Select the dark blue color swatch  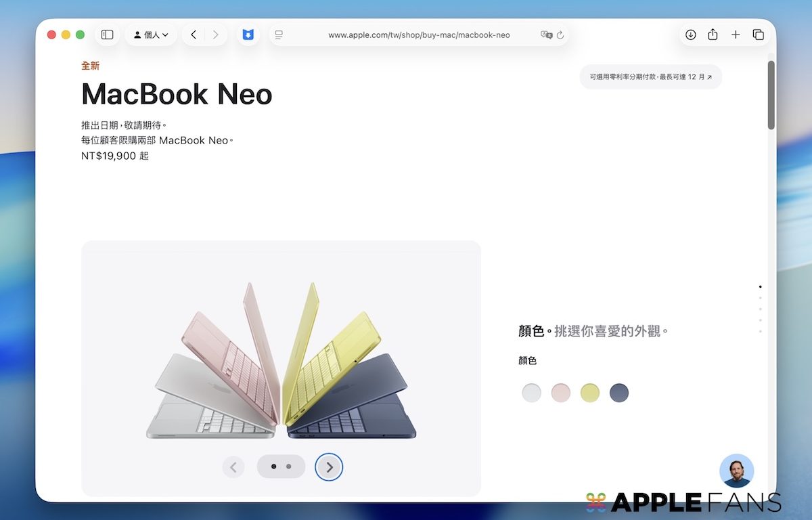tap(619, 393)
